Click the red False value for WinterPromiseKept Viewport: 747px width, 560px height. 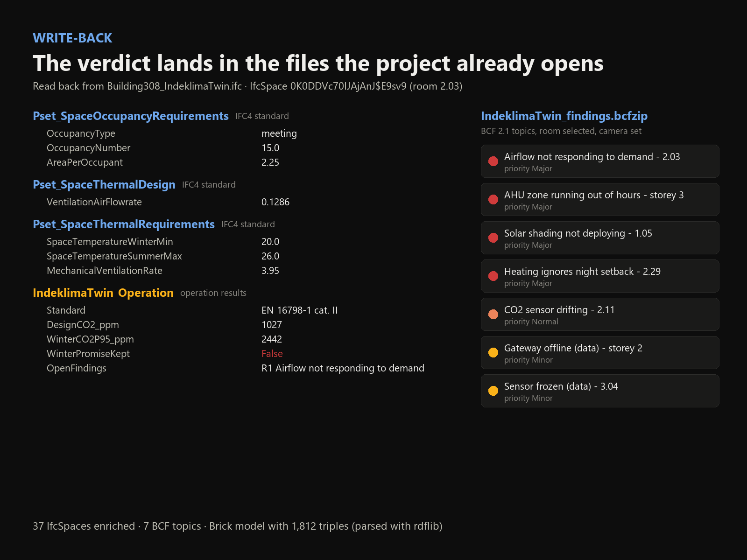click(272, 354)
